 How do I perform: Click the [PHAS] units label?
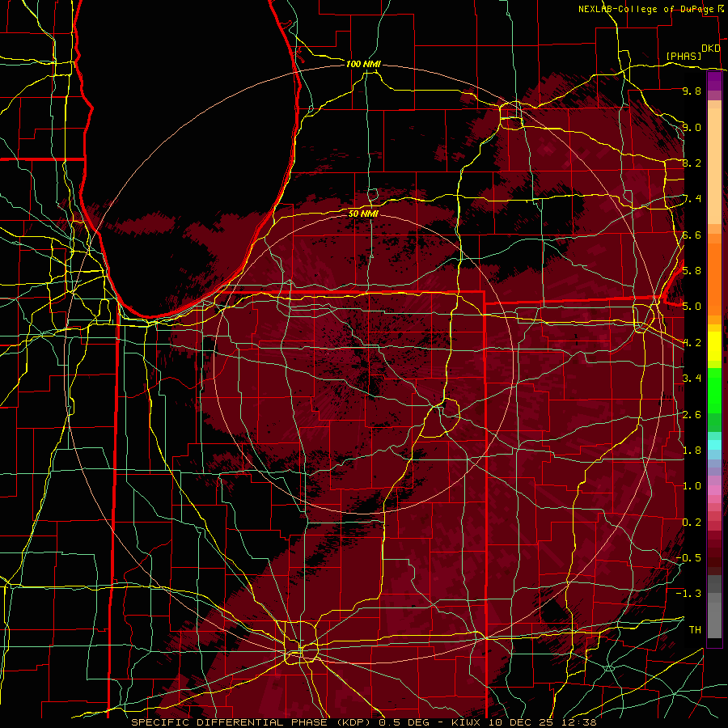[x=684, y=57]
